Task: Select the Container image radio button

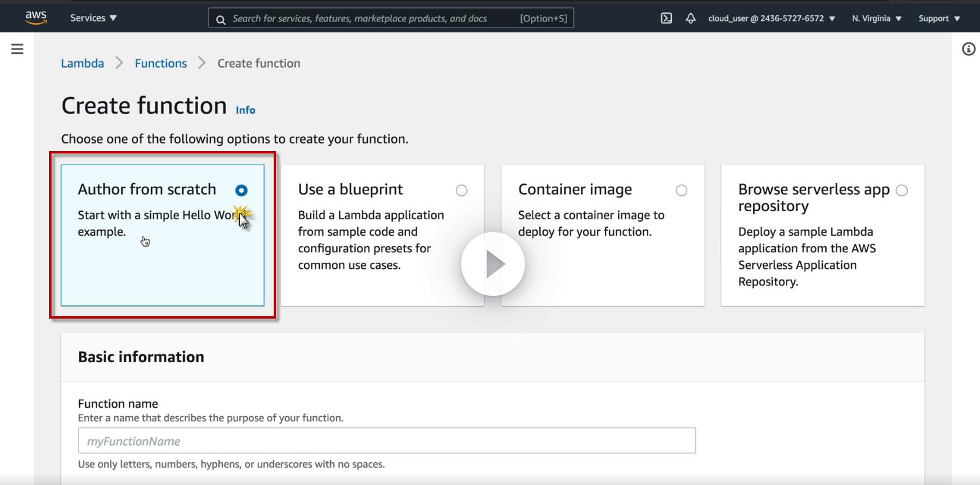Action: [681, 190]
